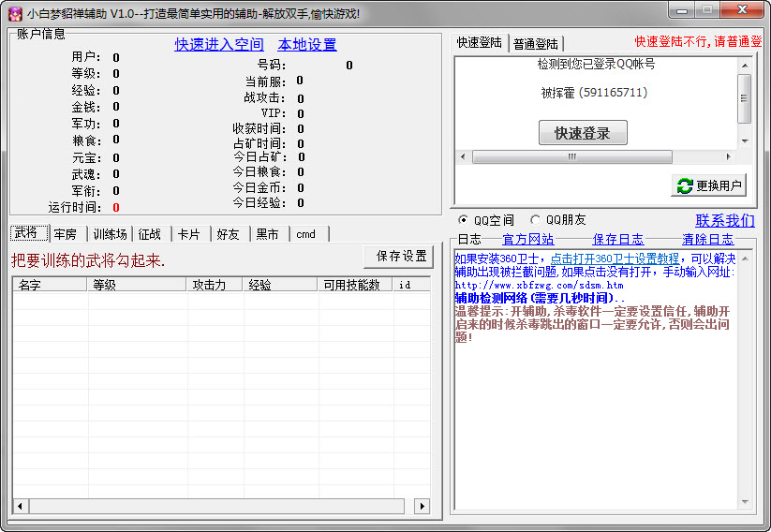Image resolution: width=771 pixels, height=532 pixels.
Task: Click the 联系我们 link
Action: [x=724, y=220]
